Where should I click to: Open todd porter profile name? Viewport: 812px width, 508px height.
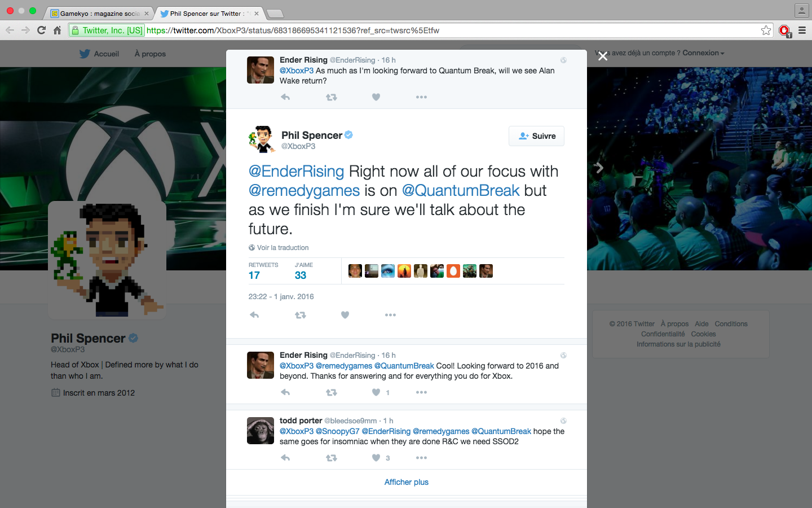coord(301,421)
